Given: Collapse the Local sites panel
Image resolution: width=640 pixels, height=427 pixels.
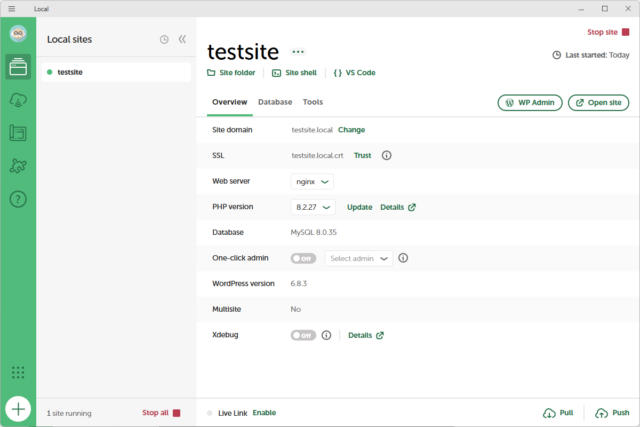Looking at the screenshot, I should point(182,39).
